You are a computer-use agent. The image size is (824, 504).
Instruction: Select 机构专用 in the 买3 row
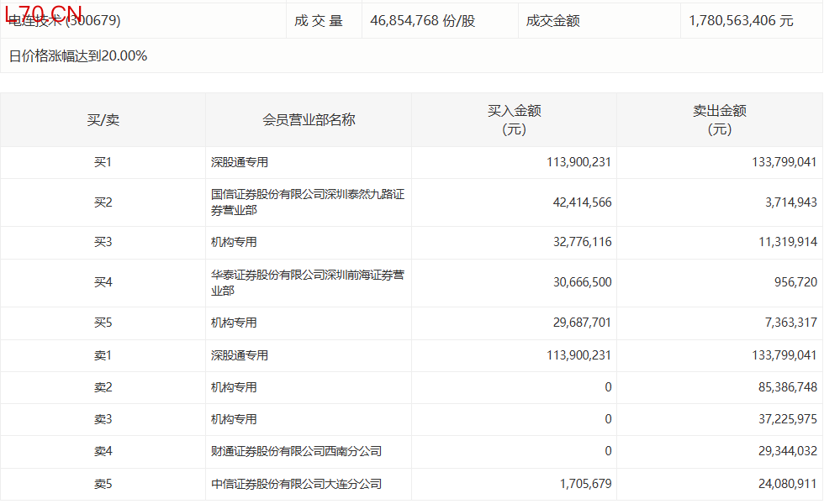click(x=234, y=242)
